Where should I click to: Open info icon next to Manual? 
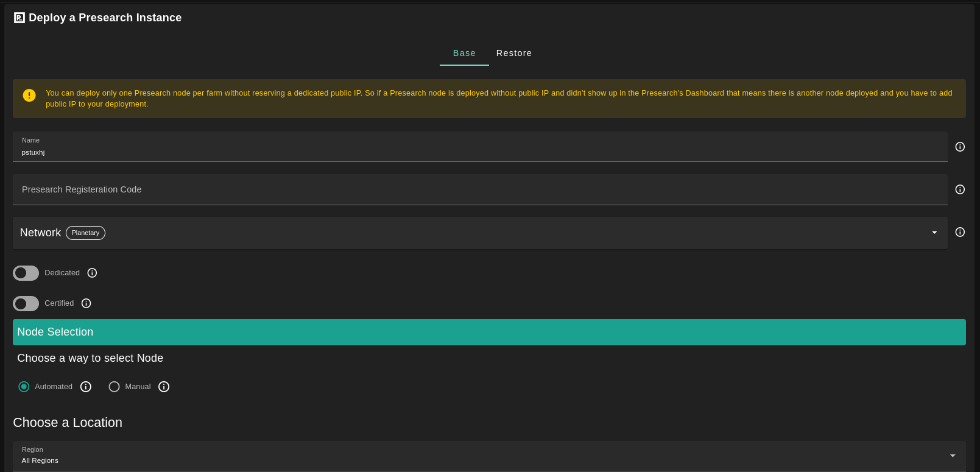164,387
